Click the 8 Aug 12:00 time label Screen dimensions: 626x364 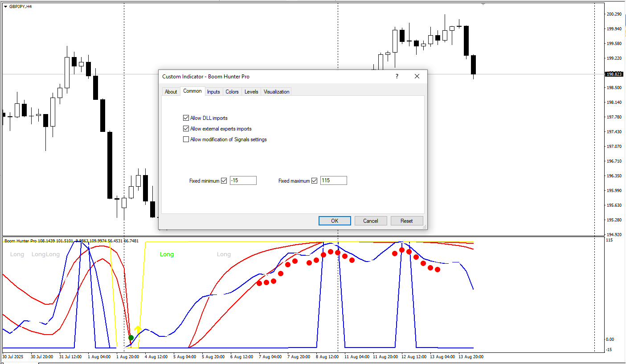327,357
